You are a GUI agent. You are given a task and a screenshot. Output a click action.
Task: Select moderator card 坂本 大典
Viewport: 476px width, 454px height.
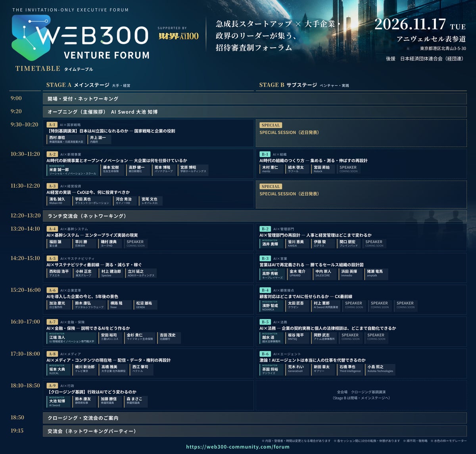tap(59, 369)
